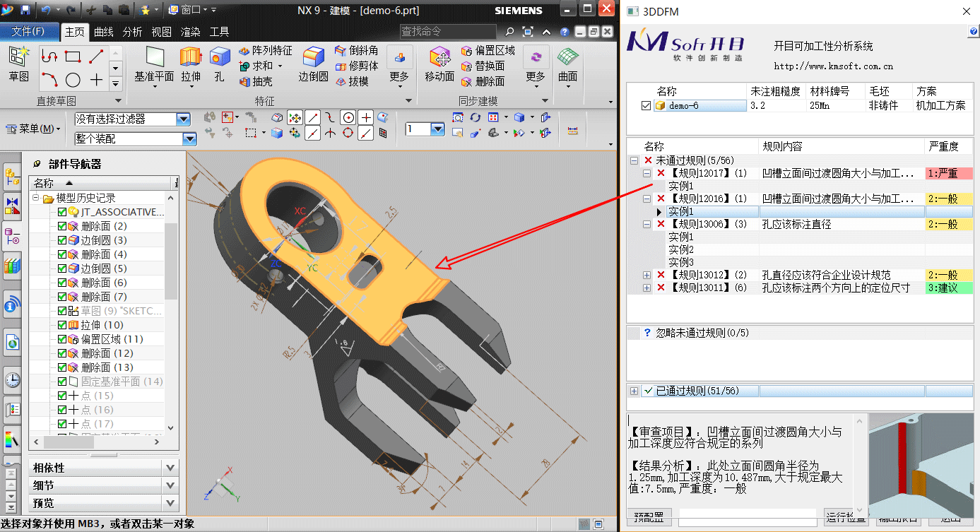This screenshot has width=980, height=532.
Task: Toggle checkbox for 拉伸 (10) feature
Action: tap(62, 325)
